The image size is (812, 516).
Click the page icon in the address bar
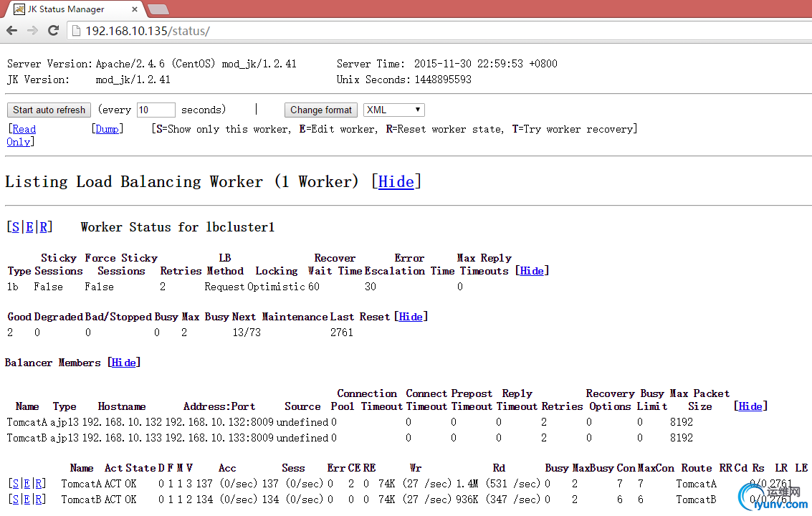coord(76,31)
